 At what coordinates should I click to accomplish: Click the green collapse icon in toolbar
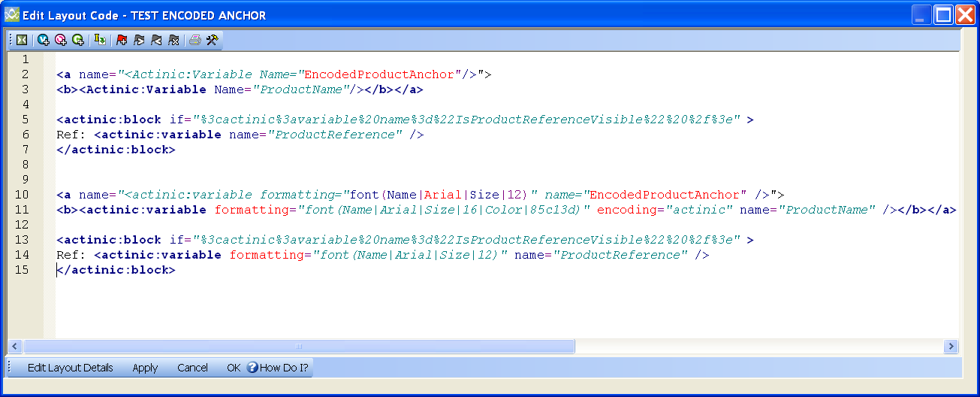(x=22, y=41)
